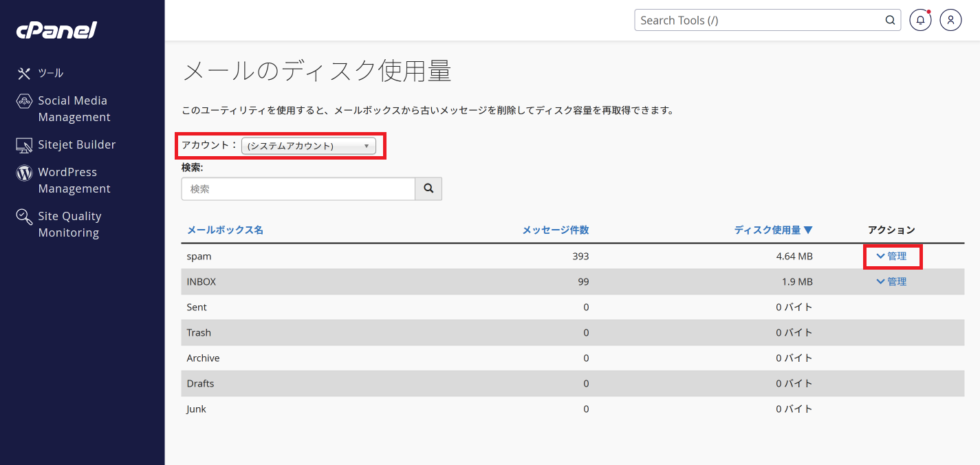
Task: Select the Archive mailbox name
Action: [x=204, y=358]
